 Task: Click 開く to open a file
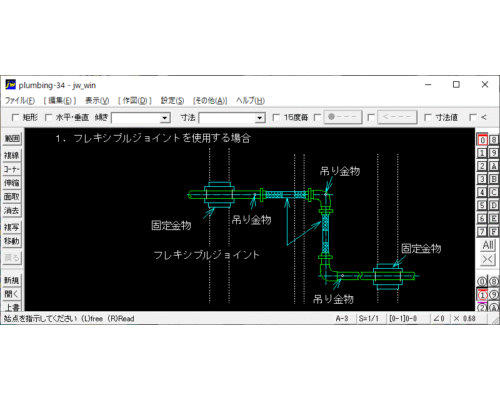coord(12,294)
